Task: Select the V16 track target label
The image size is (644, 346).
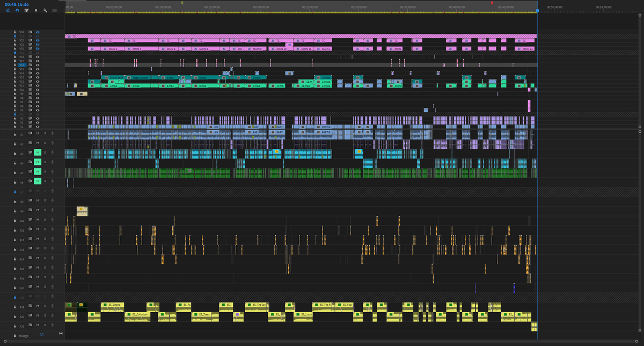Action: 22,65
